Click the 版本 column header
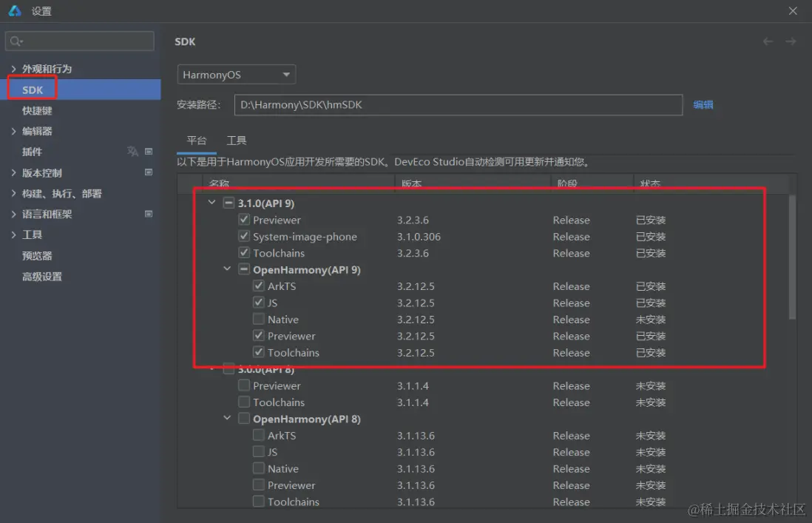812x523 pixels. (412, 183)
